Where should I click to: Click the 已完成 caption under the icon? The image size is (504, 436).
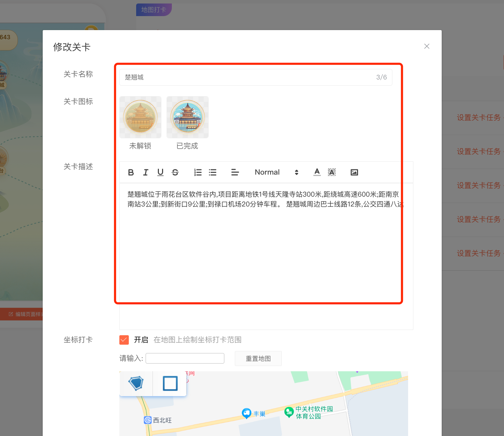point(187,146)
